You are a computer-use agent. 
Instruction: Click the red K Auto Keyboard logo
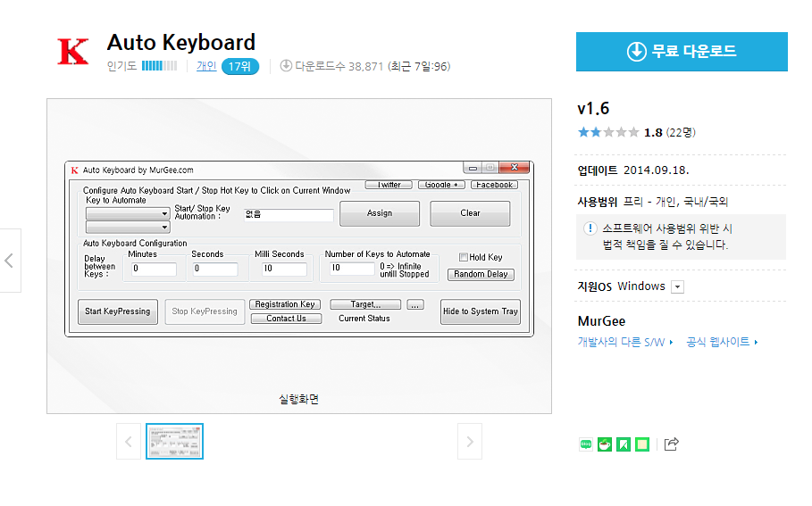pos(73,53)
